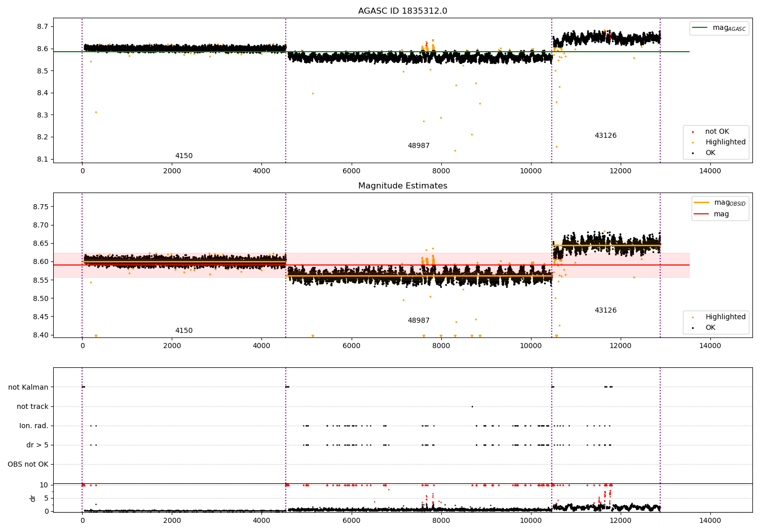This screenshot has height=532, width=760.
Task: Click the 'Ion. rad.' row label
Action: (34, 426)
